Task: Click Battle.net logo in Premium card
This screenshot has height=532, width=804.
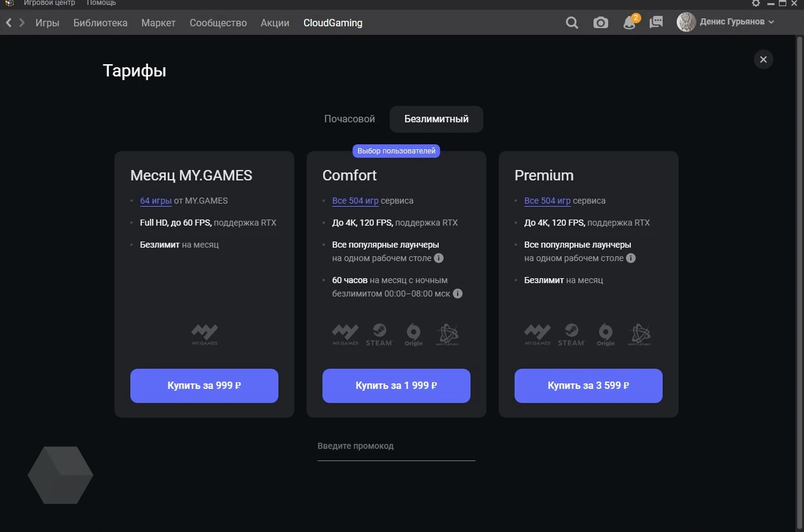Action: tap(639, 334)
